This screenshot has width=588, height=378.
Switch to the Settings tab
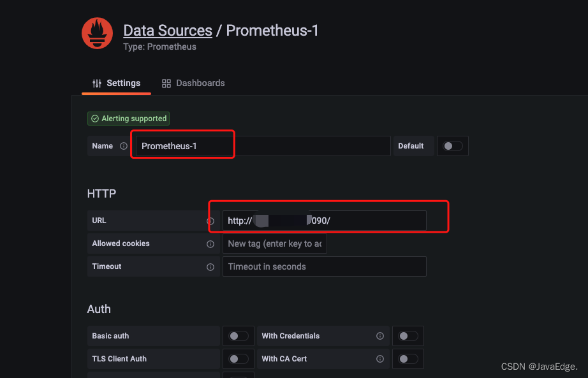tap(117, 84)
